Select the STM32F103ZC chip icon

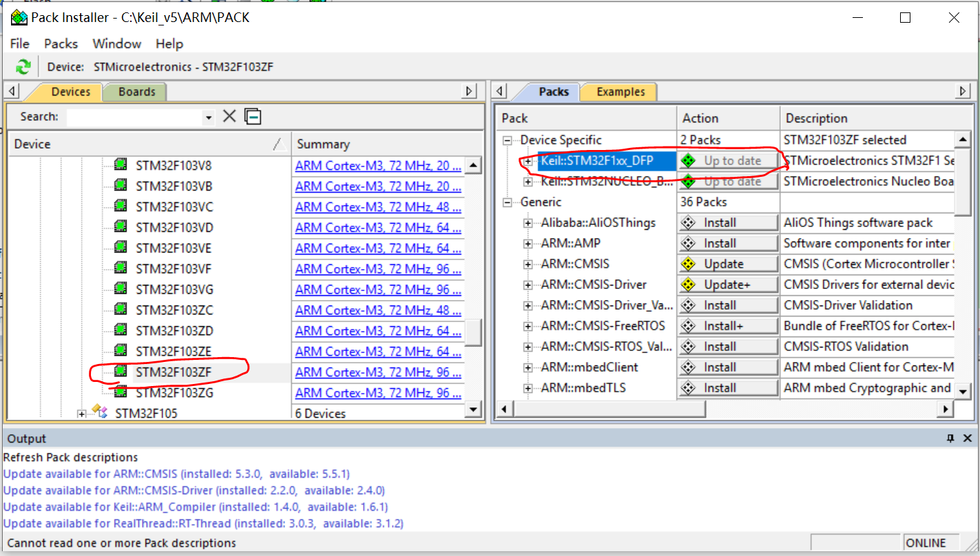(x=121, y=310)
